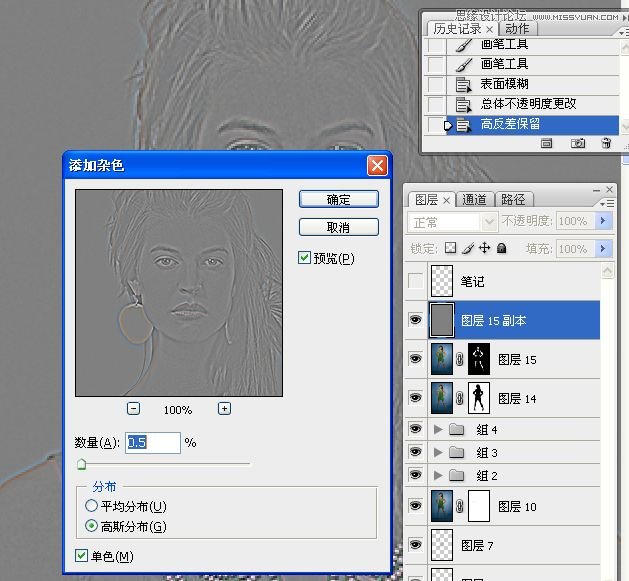Create new snapshot camera icon

pos(578,143)
